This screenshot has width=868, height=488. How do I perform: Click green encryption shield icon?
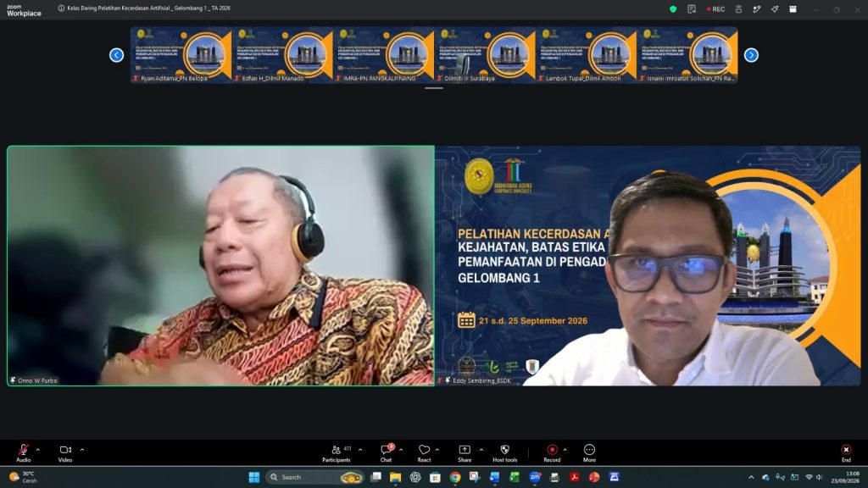[x=673, y=8]
